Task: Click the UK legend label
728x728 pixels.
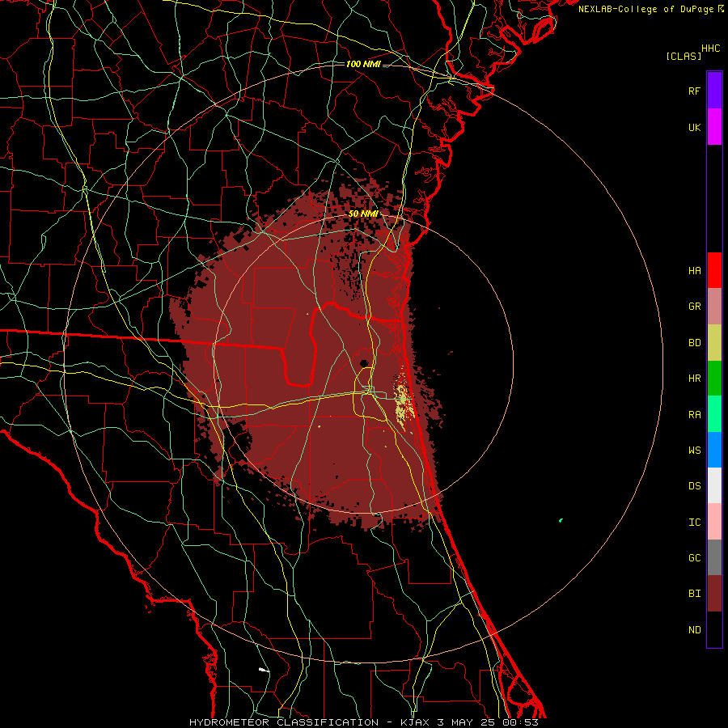Action: tap(694, 127)
